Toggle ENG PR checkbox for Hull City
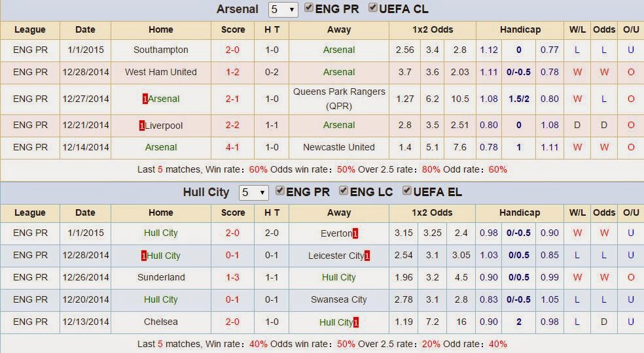Screen dimensions: 644x353 point(280,190)
